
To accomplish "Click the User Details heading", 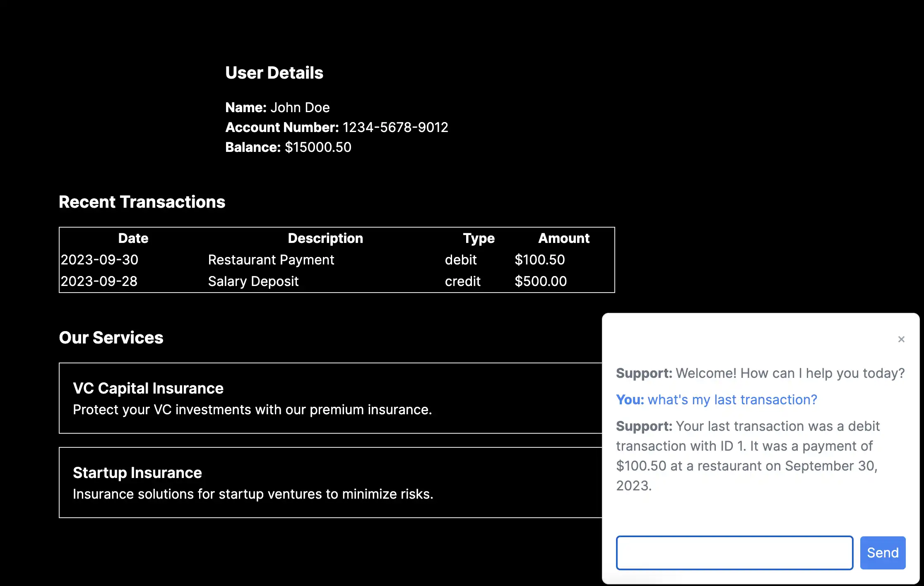I will pyautogui.click(x=274, y=73).
